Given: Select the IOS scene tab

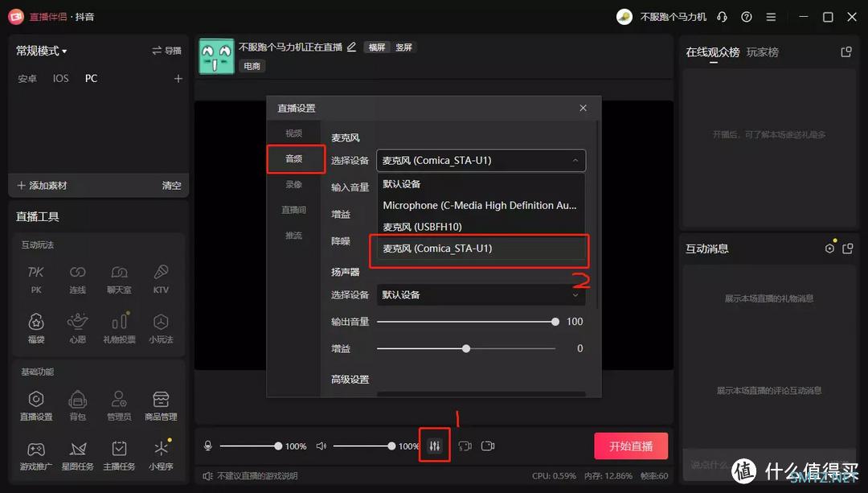Looking at the screenshot, I should (61, 79).
